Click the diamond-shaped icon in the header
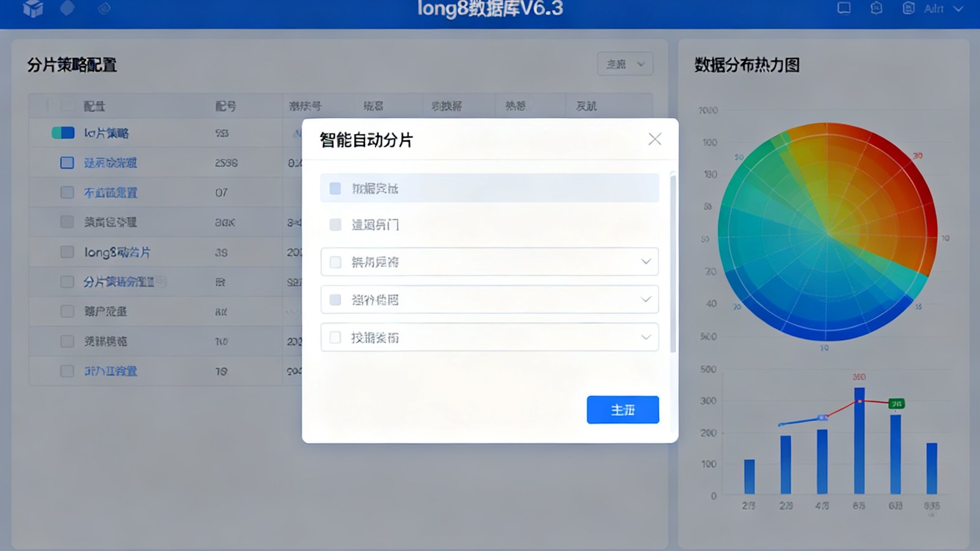This screenshot has width=980, height=551. [x=67, y=8]
